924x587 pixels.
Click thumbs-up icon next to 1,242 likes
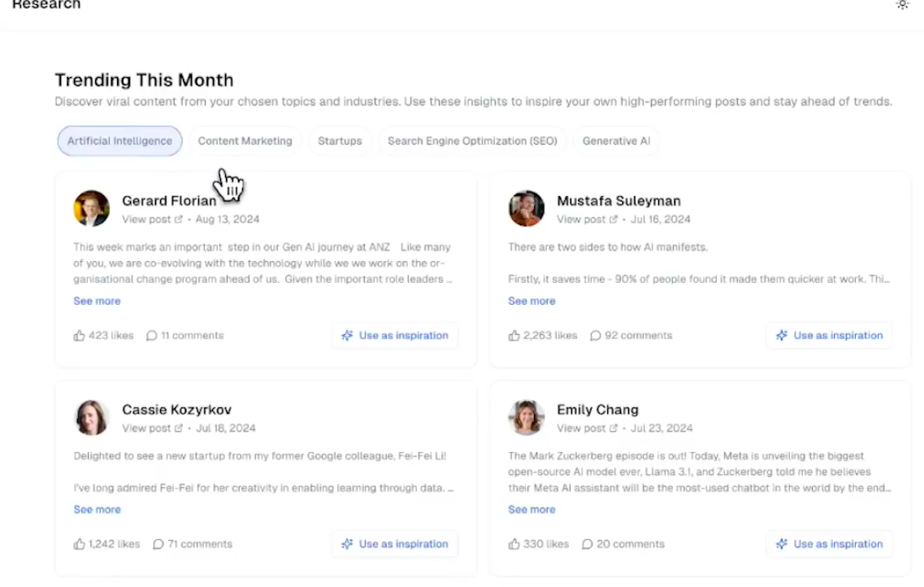click(x=79, y=544)
